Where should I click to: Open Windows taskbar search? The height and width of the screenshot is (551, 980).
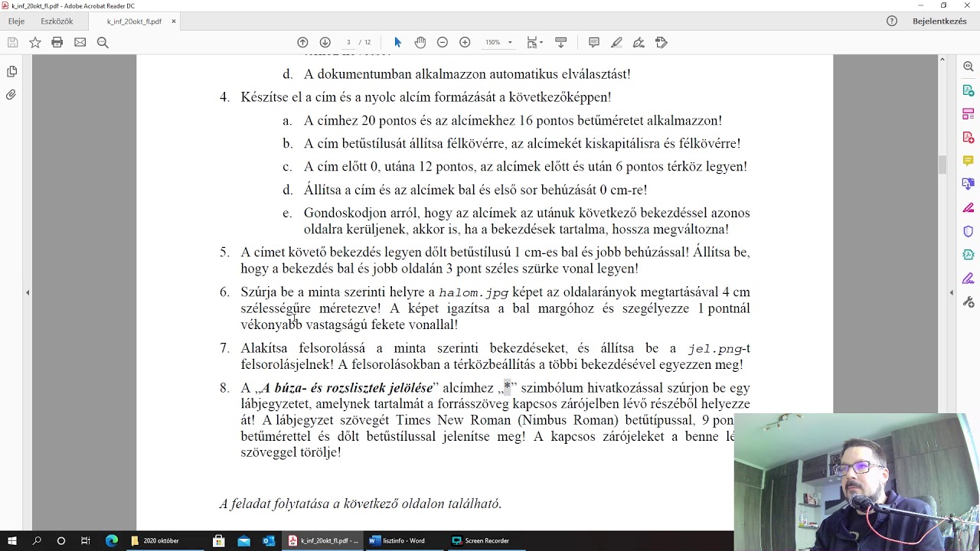click(37, 540)
